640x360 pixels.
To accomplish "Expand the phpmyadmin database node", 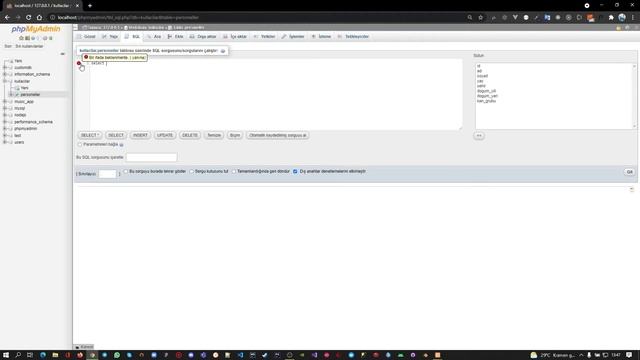I will click(x=5, y=129).
